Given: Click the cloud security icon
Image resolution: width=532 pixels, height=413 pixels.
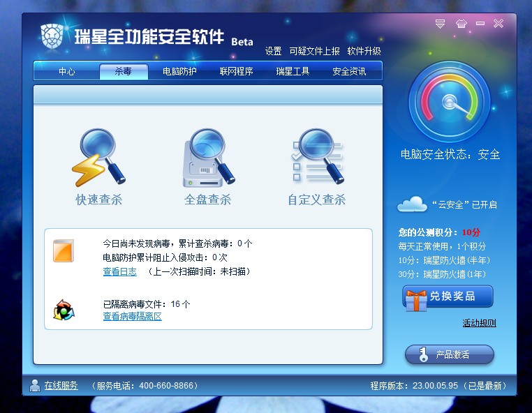Looking at the screenshot, I should (x=412, y=204).
